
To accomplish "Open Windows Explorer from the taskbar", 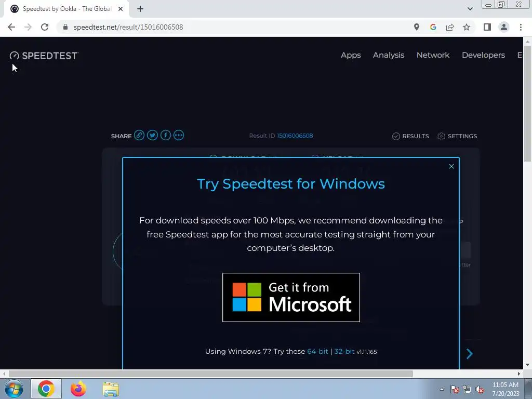I will [111, 390].
